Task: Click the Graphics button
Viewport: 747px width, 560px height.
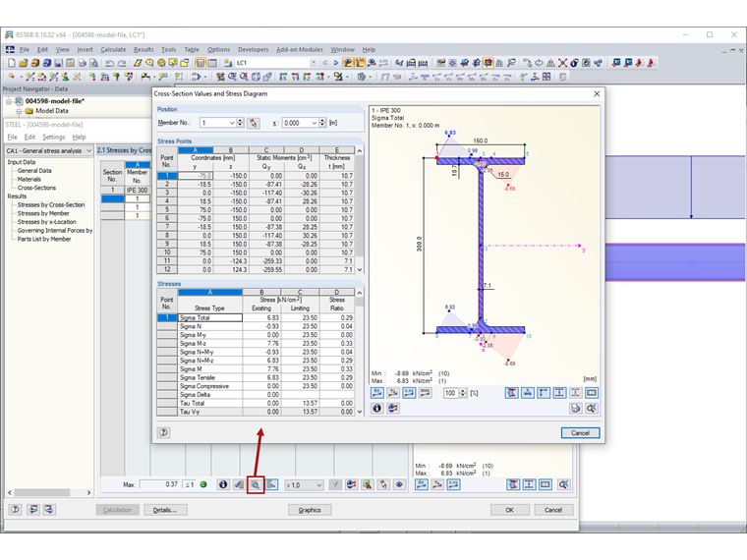Action: (310, 510)
